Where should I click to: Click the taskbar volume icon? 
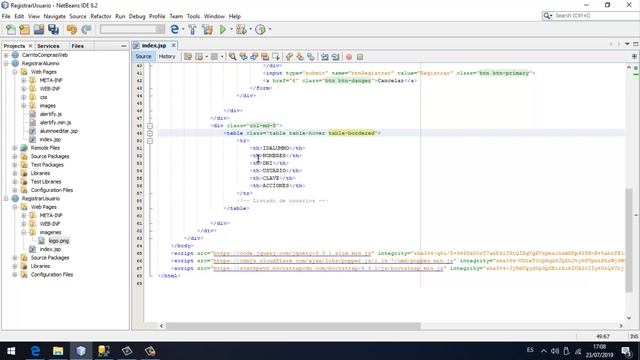click(x=554, y=351)
